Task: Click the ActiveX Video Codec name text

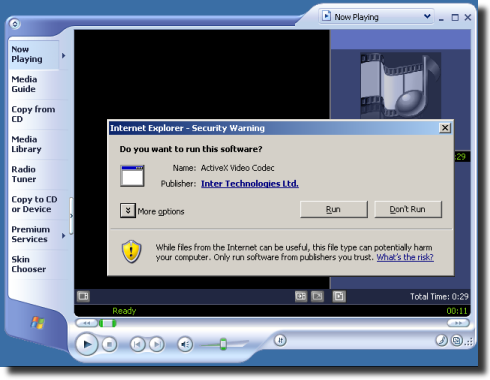Action: 237,168
